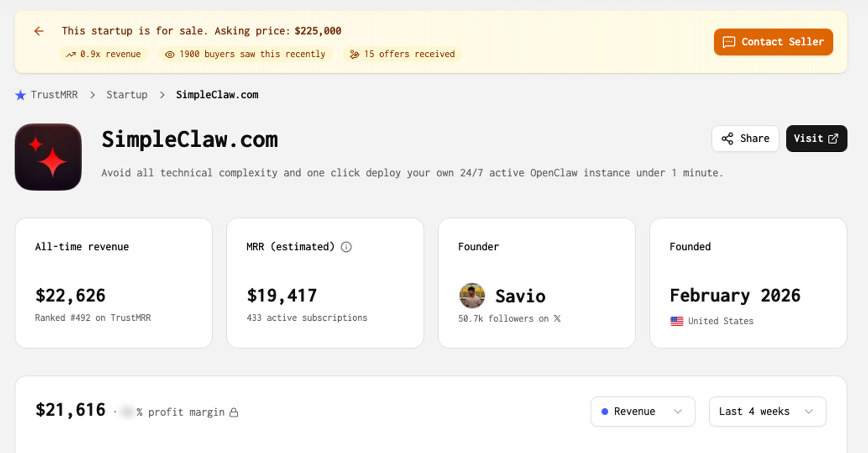The width and height of the screenshot is (868, 453).
Task: Click the founder name Savio
Action: pos(520,296)
